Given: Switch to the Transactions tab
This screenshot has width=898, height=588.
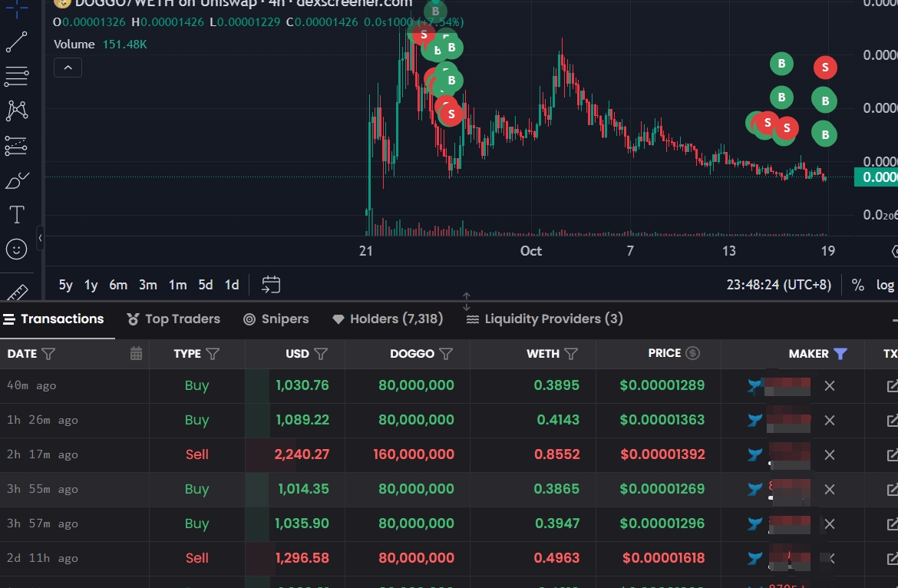Looking at the screenshot, I should (53, 319).
